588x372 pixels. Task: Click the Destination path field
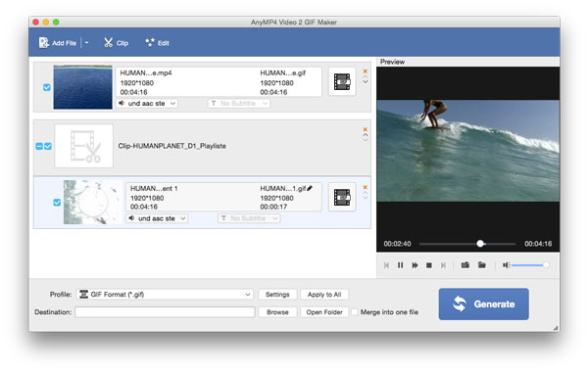tap(165, 312)
